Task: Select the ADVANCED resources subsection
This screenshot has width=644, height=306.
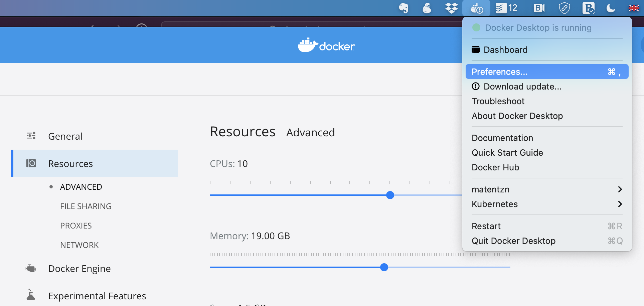Action: [x=81, y=187]
